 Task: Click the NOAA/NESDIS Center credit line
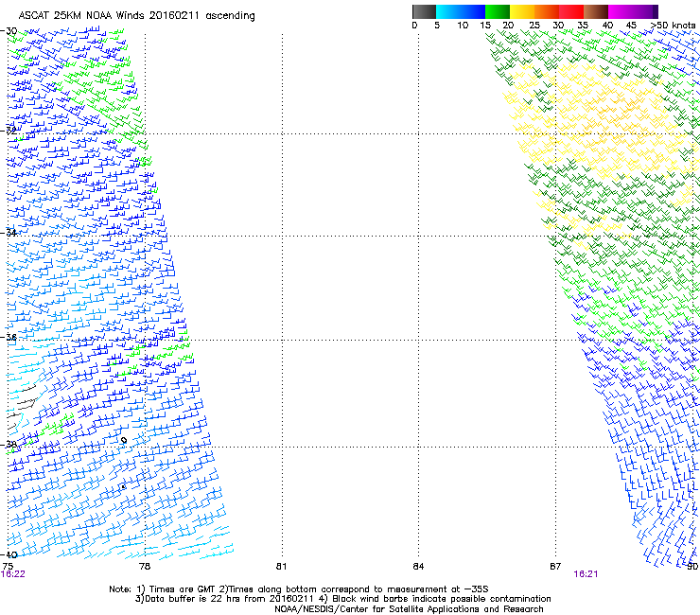pos(409,609)
